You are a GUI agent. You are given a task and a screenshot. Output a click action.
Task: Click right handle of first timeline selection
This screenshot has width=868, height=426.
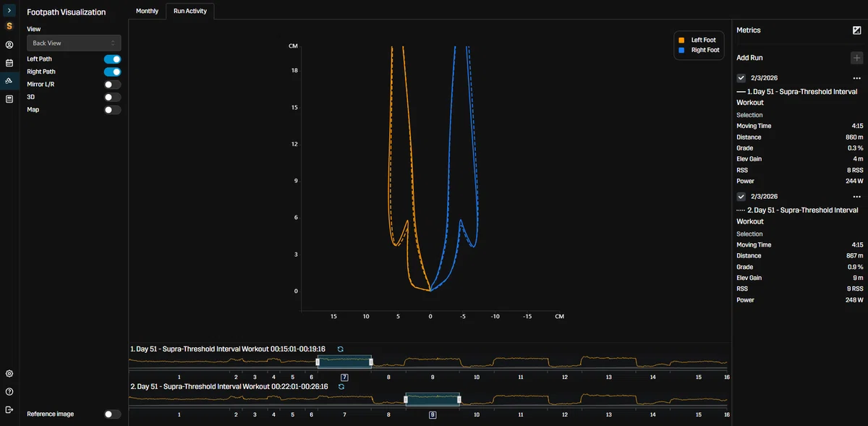[x=372, y=362]
